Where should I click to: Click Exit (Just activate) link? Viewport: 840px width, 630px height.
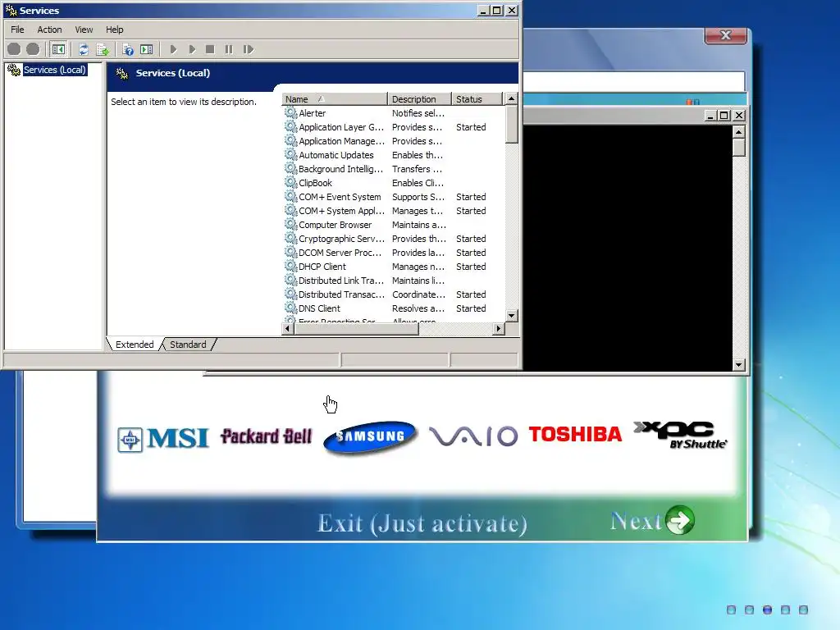click(422, 523)
